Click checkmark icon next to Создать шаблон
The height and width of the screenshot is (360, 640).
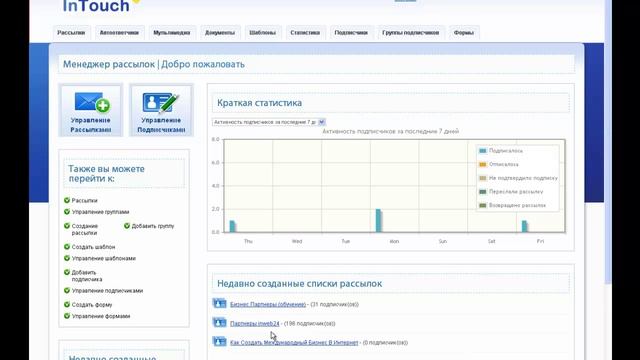pyautogui.click(x=67, y=247)
